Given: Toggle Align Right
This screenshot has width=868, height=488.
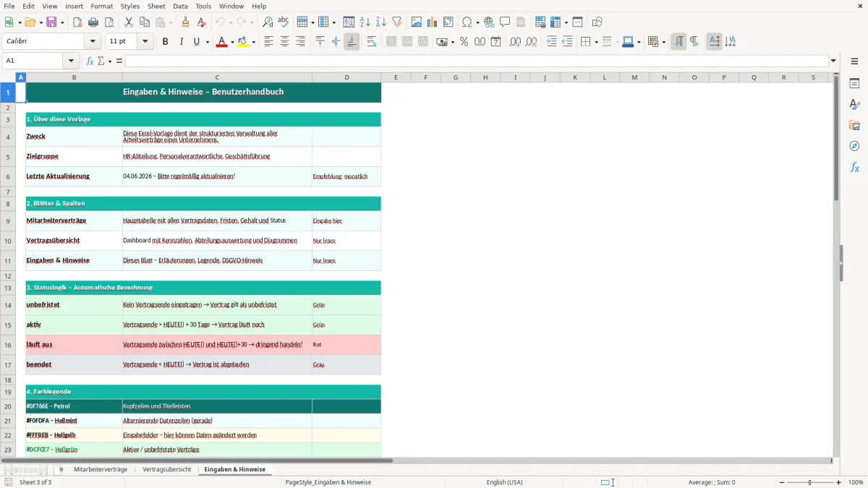Looking at the screenshot, I should [x=300, y=42].
